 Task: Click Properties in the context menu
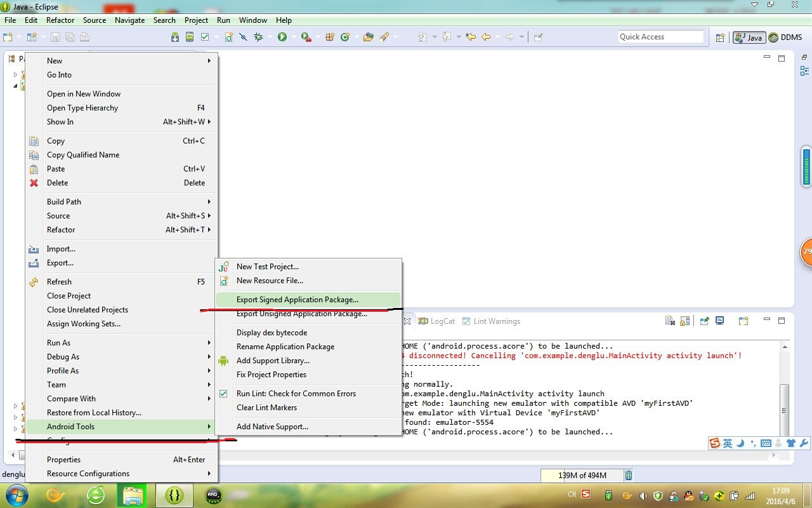pyautogui.click(x=63, y=460)
